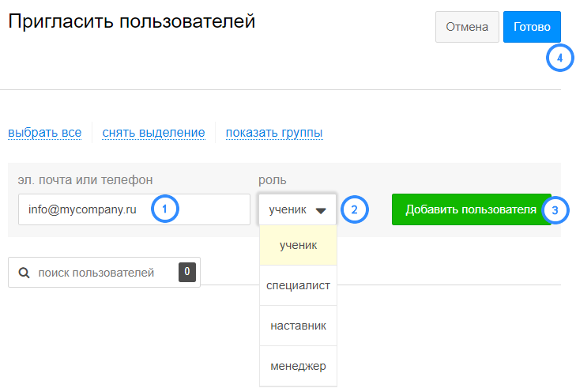Click the numbered marker 1 circle
Viewport: 576px width, 392px height.
[164, 209]
